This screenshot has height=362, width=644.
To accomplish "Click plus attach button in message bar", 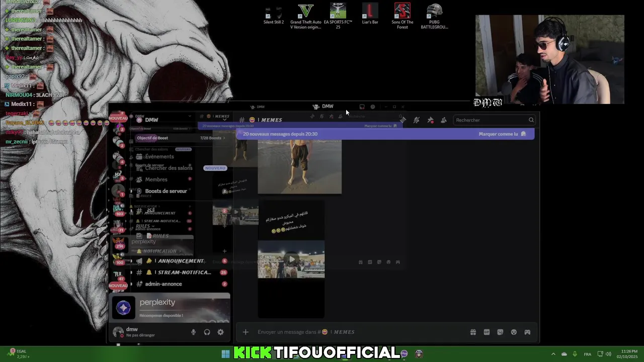I will 246,332.
